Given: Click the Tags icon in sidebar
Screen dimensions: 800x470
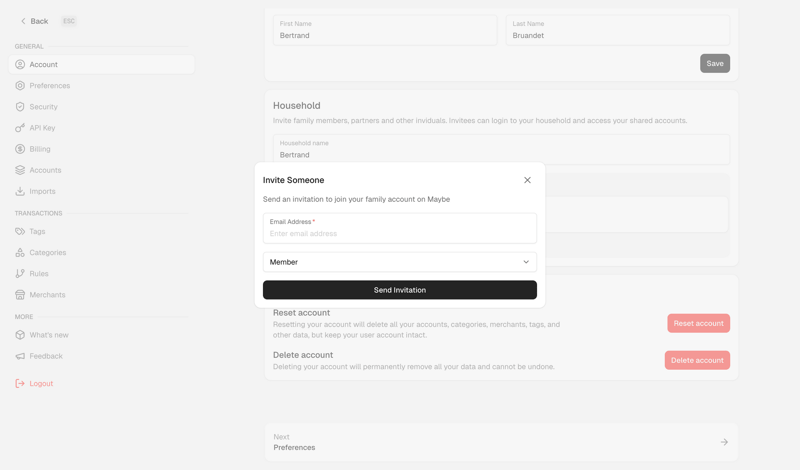Looking at the screenshot, I should 20,231.
